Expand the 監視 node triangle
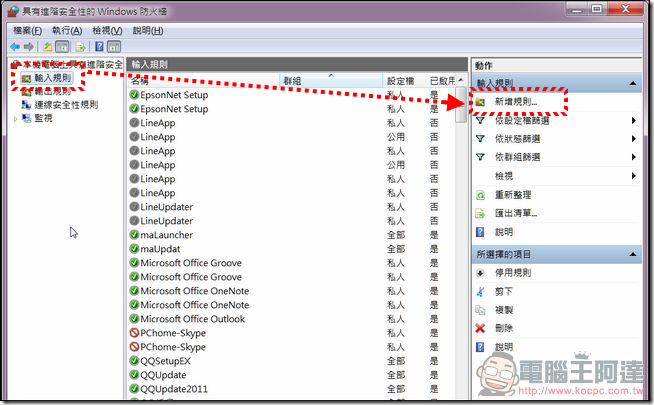The width and height of the screenshot is (654, 405). pyautogui.click(x=15, y=119)
